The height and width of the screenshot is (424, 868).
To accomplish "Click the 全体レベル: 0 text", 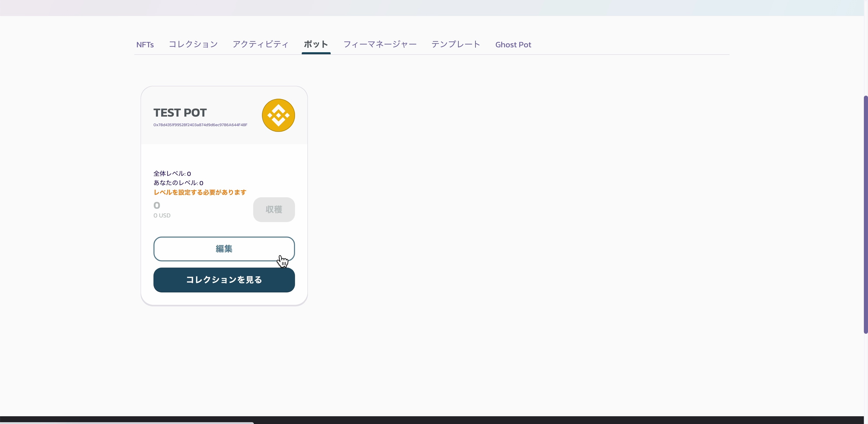I will pyautogui.click(x=172, y=174).
